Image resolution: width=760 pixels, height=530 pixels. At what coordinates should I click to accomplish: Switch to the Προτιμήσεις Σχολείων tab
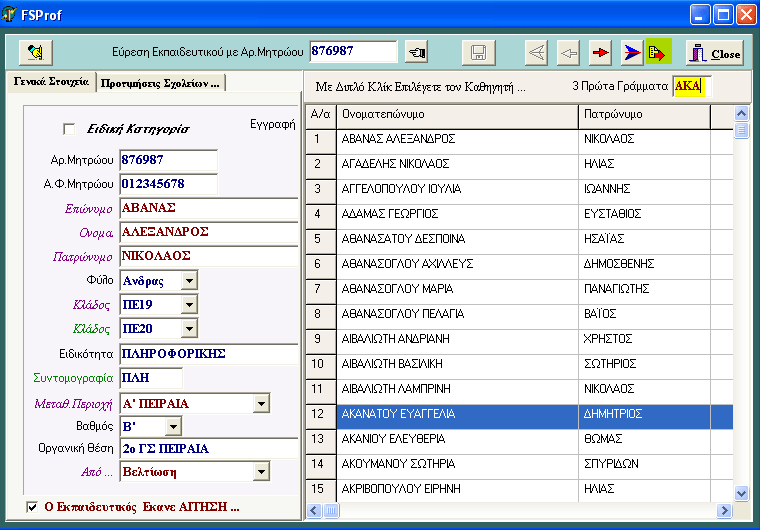click(160, 83)
